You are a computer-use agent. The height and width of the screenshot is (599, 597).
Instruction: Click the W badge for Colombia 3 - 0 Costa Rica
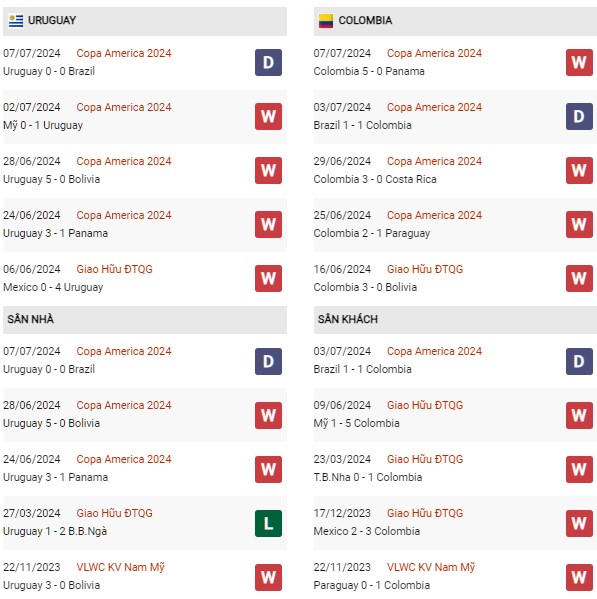[579, 170]
